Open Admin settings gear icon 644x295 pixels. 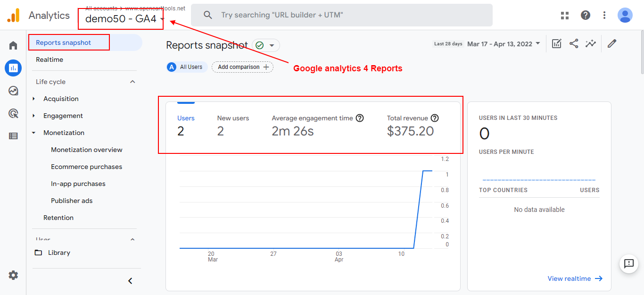(x=13, y=275)
